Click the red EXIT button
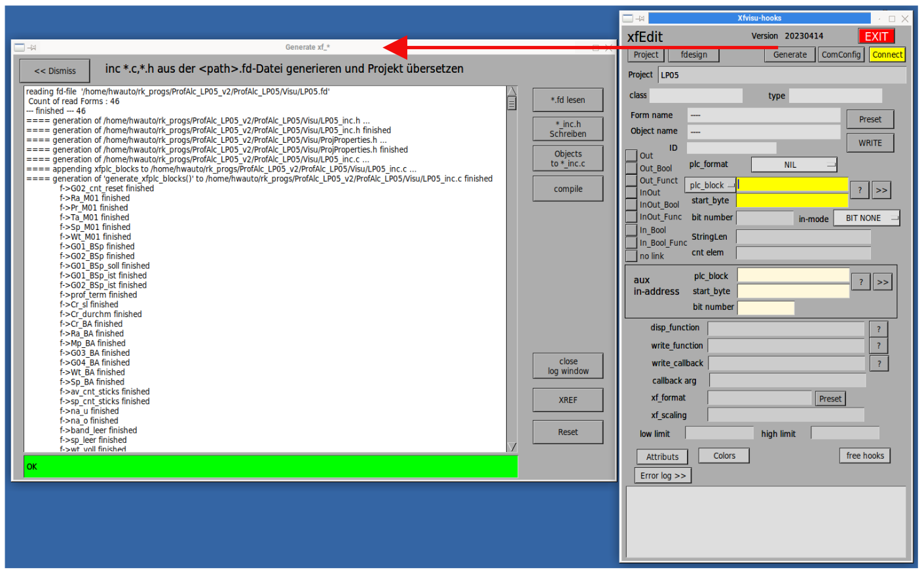This screenshot has width=924, height=572. coord(876,37)
